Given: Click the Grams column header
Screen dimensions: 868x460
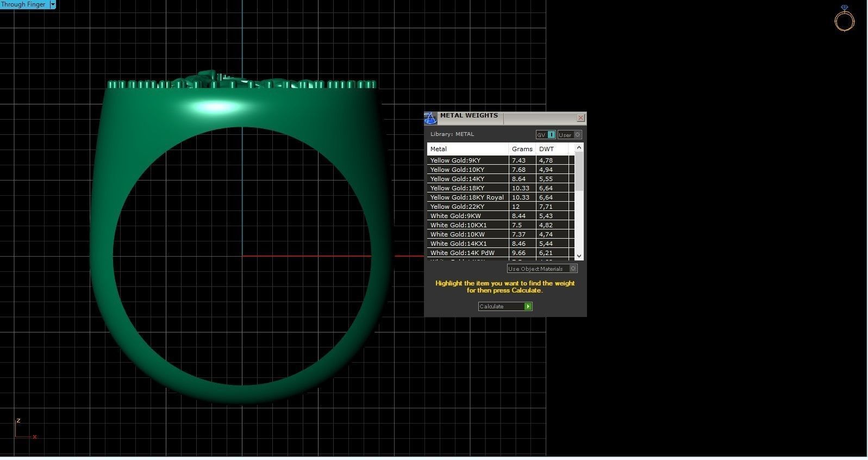Looking at the screenshot, I should click(522, 149).
